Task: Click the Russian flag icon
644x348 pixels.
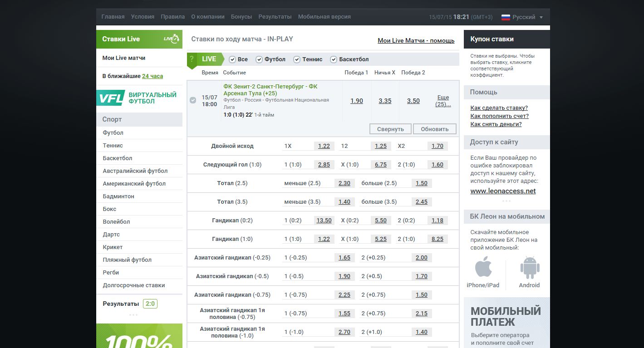Action: coord(506,17)
